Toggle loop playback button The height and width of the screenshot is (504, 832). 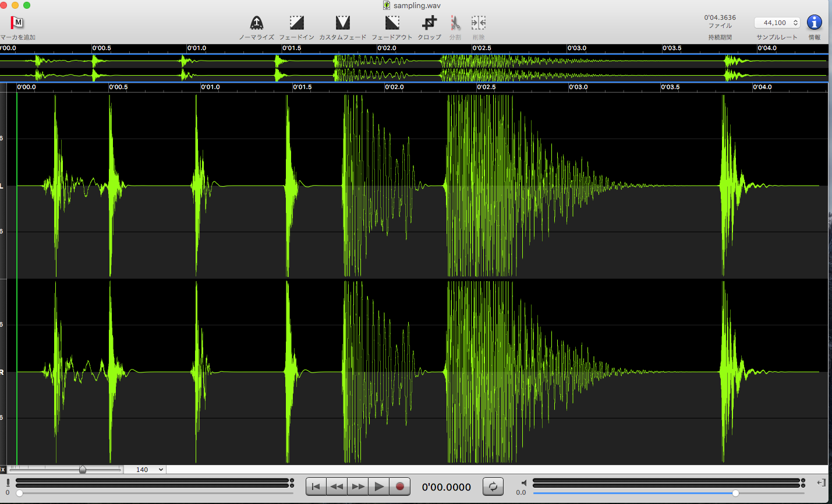493,487
